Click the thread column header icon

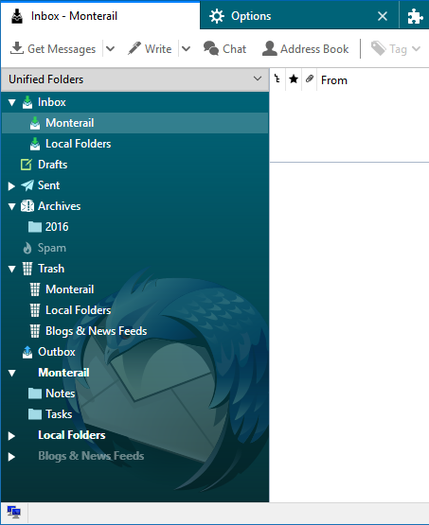pos(277,79)
